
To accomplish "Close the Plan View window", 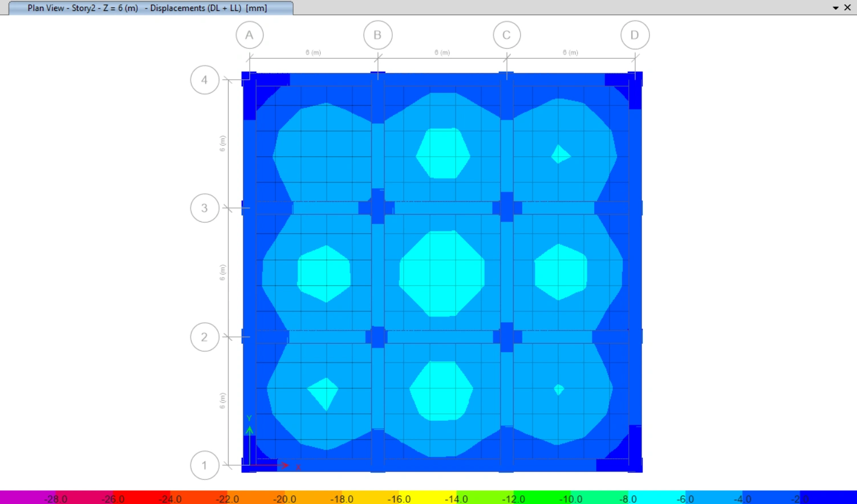I will pos(847,7).
